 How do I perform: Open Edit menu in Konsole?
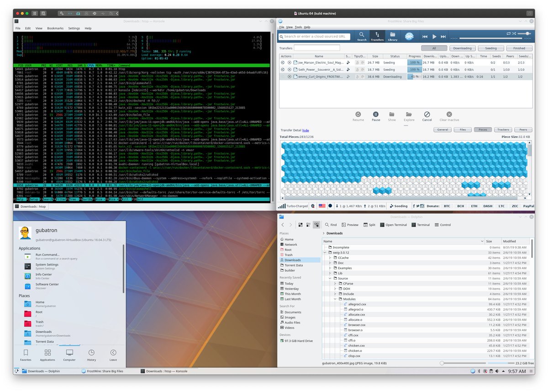point(28,28)
